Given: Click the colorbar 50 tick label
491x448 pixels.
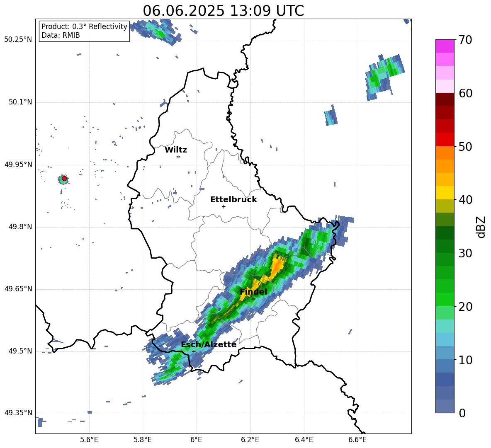Looking at the screenshot, I should point(465,146).
